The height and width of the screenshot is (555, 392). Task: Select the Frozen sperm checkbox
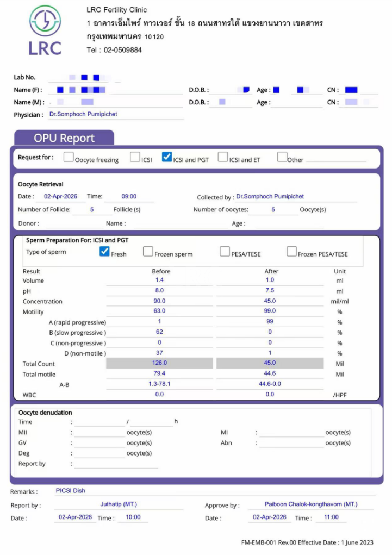[148, 251]
